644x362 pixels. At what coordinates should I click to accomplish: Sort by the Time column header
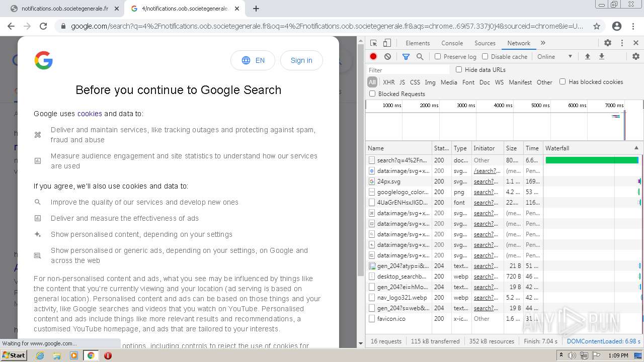pyautogui.click(x=533, y=148)
